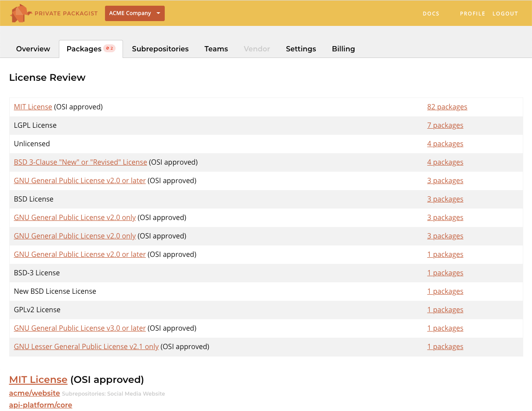View the 82 packages under MIT License
Image resolution: width=532 pixels, height=411 pixels.
(x=447, y=107)
